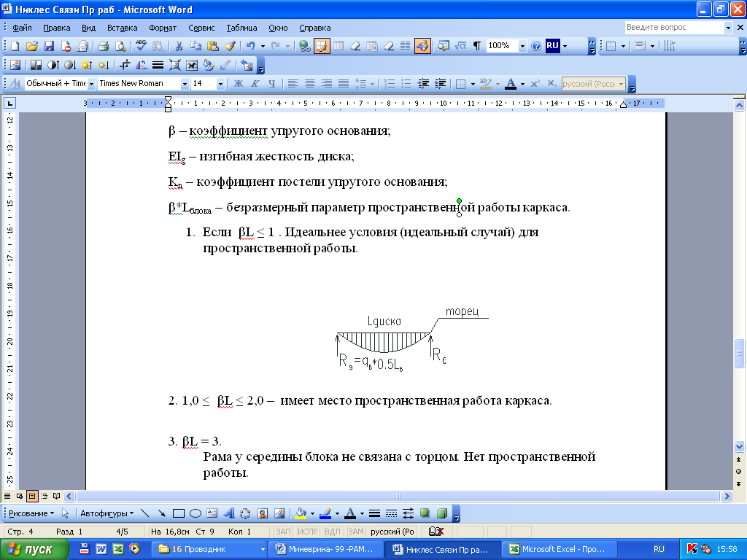Print the document with printer icon
The height and width of the screenshot is (560, 747).
pos(103,46)
